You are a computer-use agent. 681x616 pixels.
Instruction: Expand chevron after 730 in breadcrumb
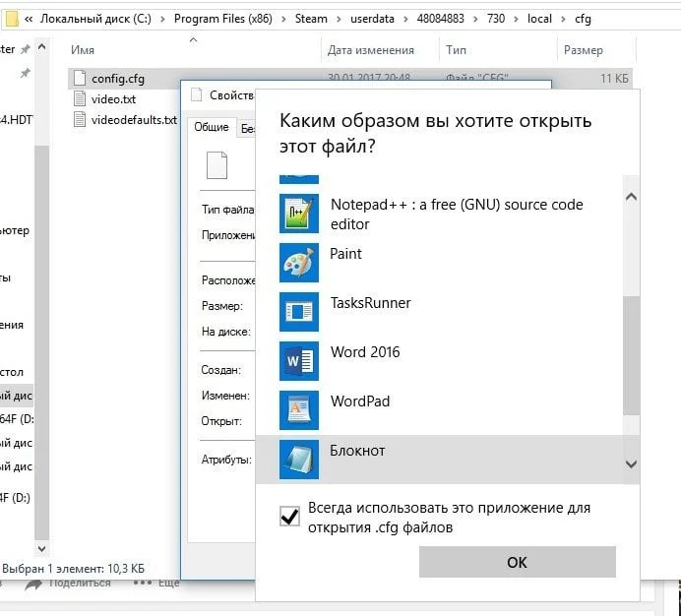pyautogui.click(x=516, y=19)
